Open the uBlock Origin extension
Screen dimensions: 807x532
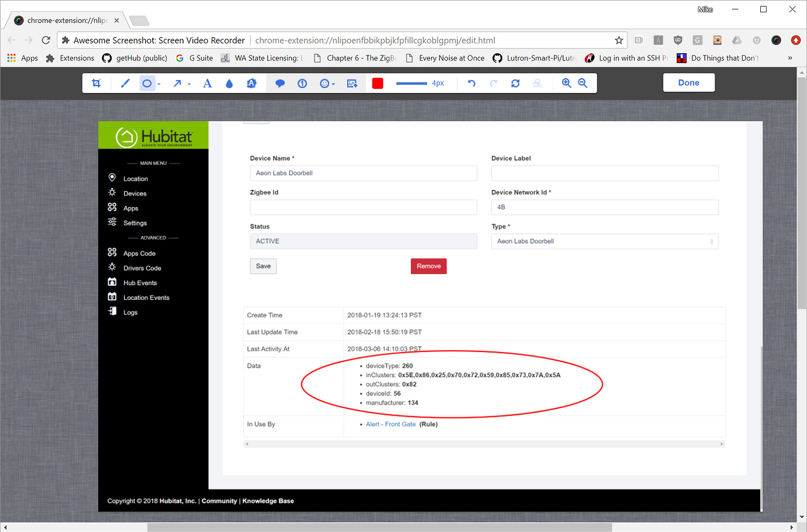pyautogui.click(x=678, y=40)
